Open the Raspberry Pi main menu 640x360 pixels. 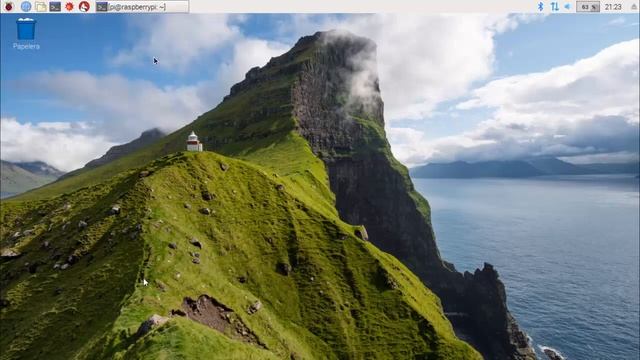[x=9, y=6]
